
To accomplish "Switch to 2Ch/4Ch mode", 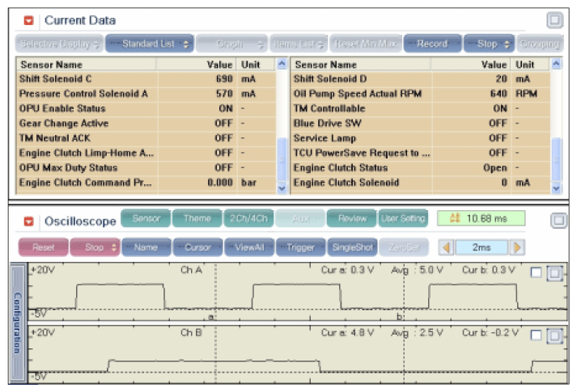I will (x=248, y=218).
